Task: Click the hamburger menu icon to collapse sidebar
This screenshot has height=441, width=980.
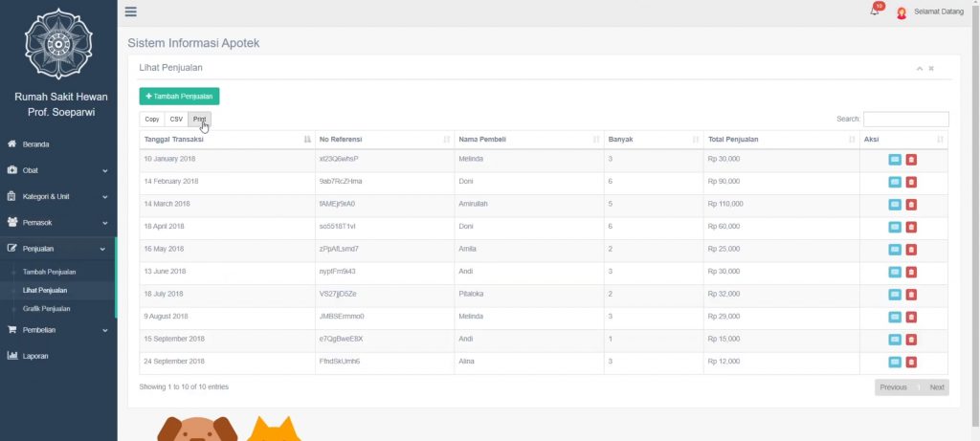Action: point(131,11)
